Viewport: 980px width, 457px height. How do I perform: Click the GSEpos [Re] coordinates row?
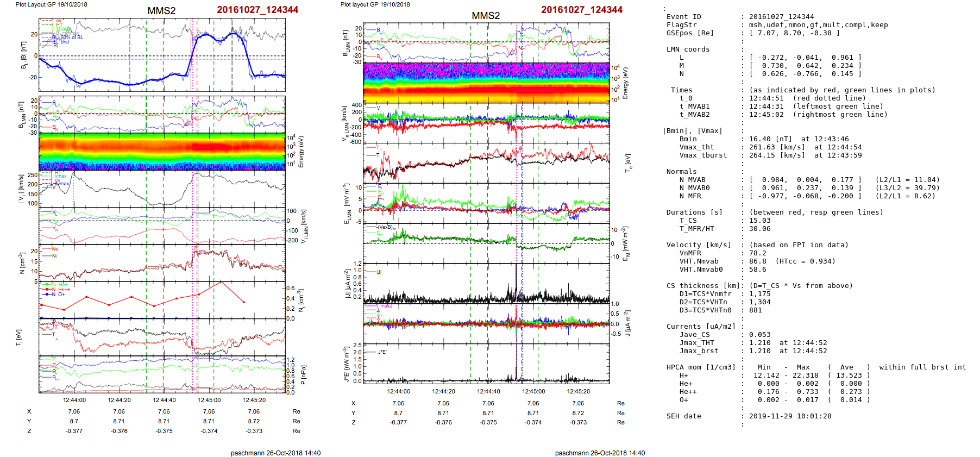(x=794, y=33)
